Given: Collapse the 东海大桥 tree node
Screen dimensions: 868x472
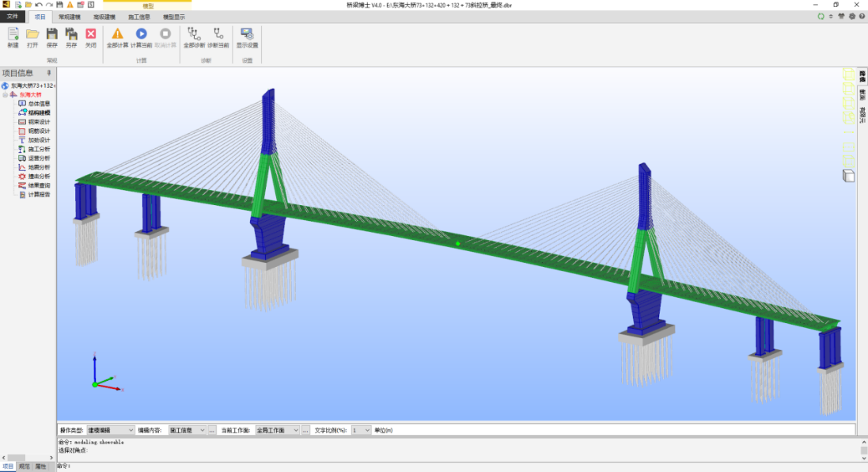Looking at the screenshot, I should (x=5, y=95).
